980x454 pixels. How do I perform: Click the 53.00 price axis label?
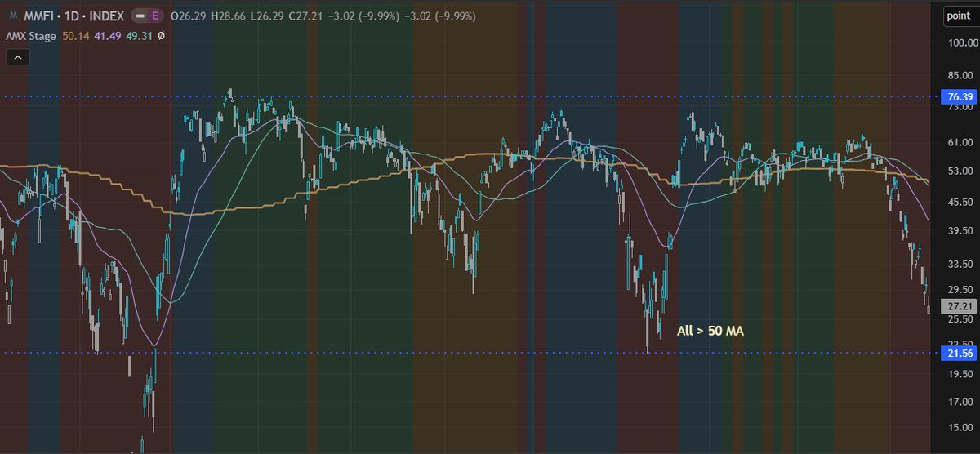[960, 171]
